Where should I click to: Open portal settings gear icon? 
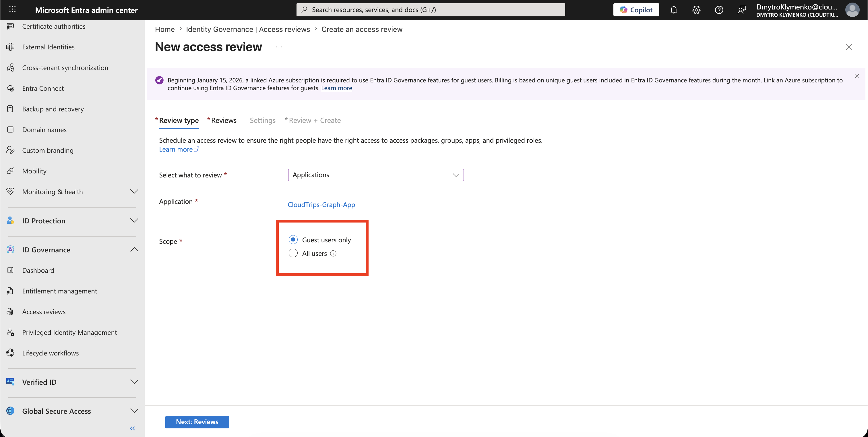pyautogui.click(x=696, y=10)
